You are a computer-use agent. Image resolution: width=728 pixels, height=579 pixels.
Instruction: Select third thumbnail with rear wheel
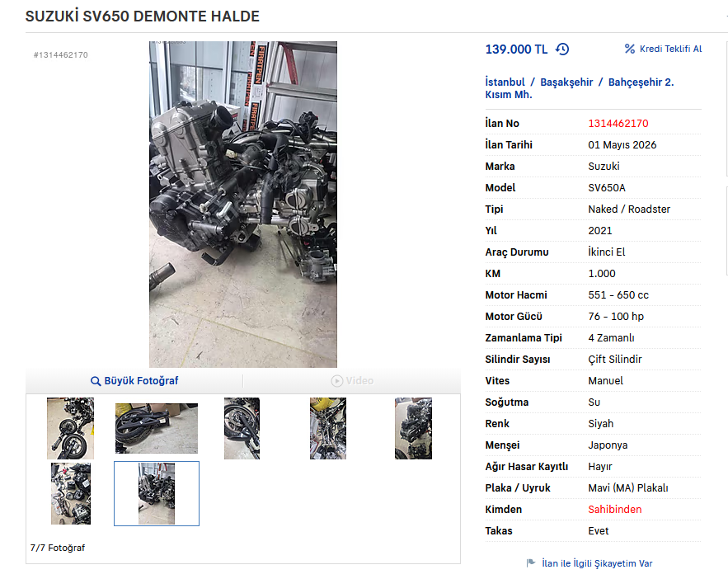(242, 428)
